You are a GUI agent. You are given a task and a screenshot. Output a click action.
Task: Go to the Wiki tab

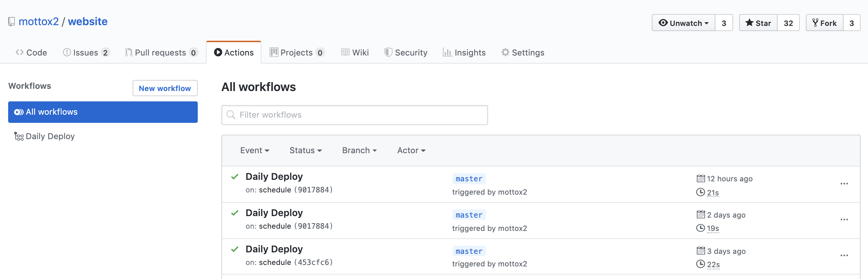[x=355, y=53]
